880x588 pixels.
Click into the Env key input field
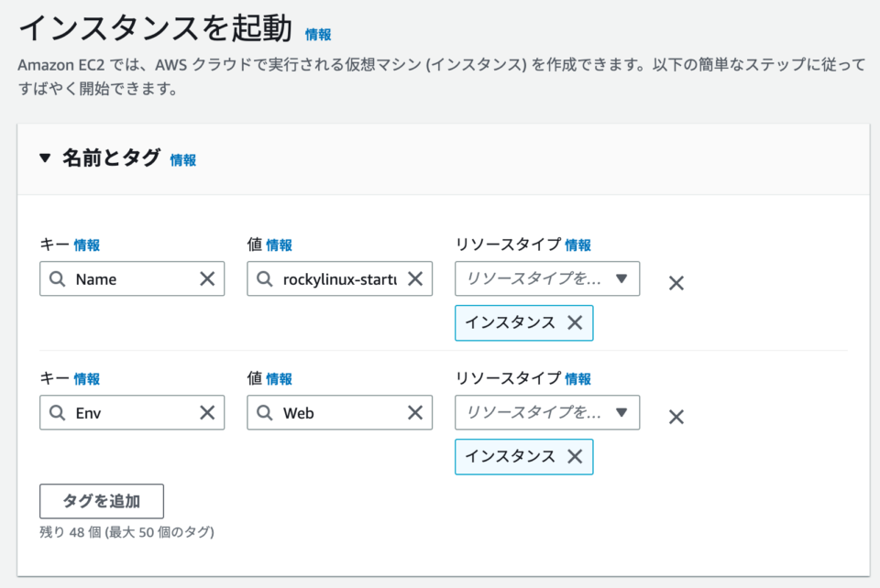click(128, 412)
